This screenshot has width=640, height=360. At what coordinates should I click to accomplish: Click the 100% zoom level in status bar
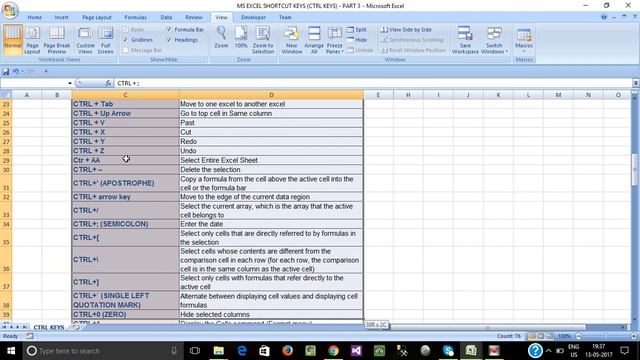pos(564,336)
